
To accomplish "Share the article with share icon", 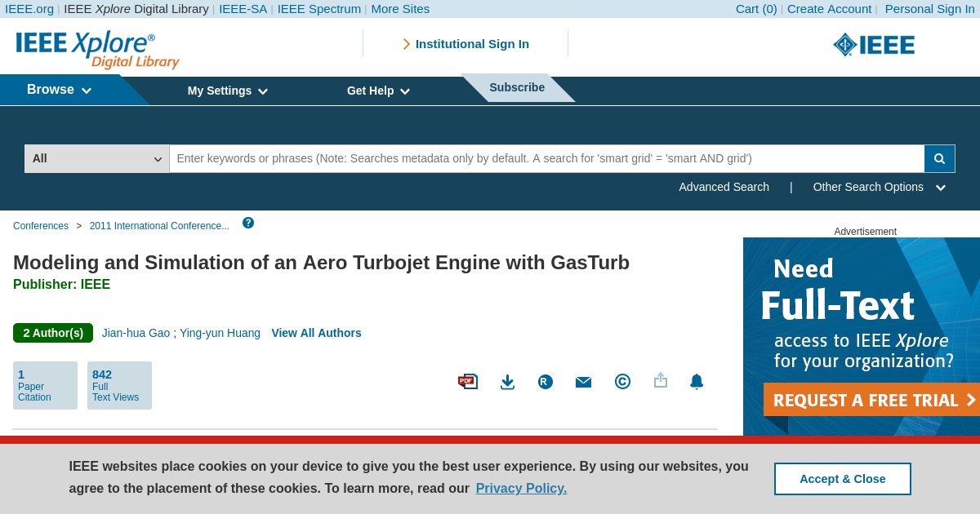I will 661,380.
